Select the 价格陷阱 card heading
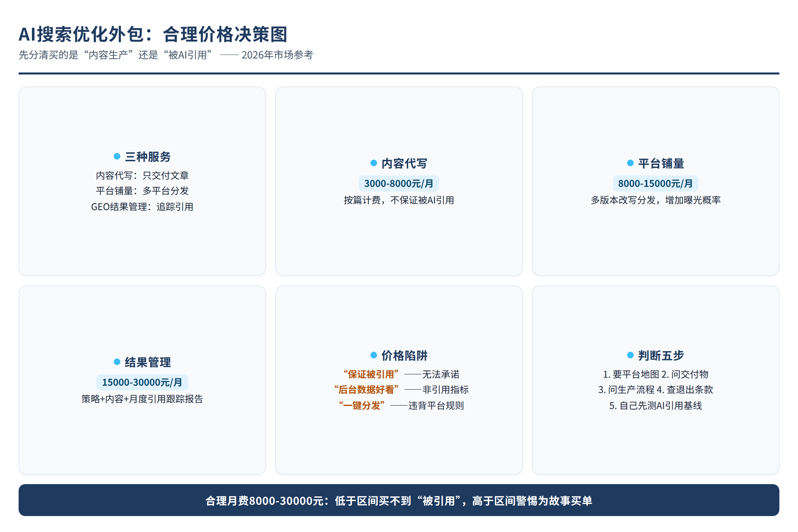The image size is (798, 532). coord(404,355)
